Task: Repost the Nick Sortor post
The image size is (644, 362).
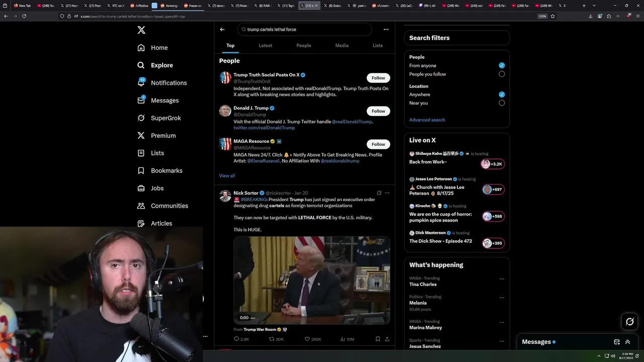Action: pyautogui.click(x=277, y=339)
